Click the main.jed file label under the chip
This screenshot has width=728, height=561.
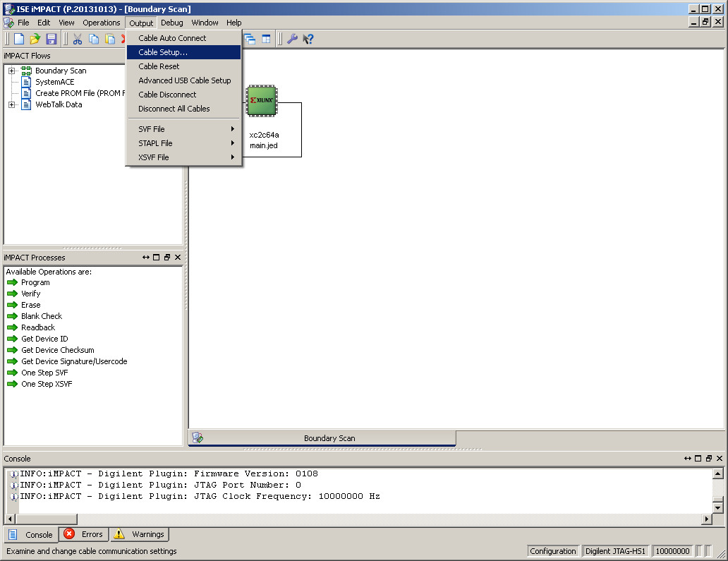click(264, 146)
